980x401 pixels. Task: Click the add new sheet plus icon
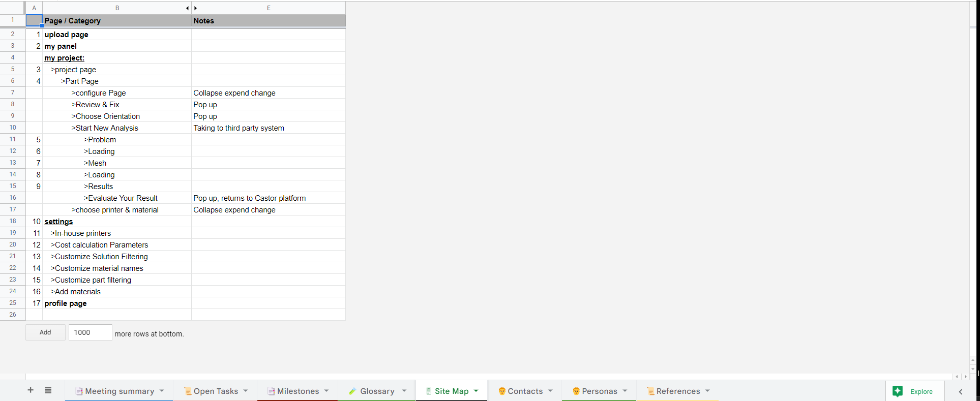click(31, 390)
